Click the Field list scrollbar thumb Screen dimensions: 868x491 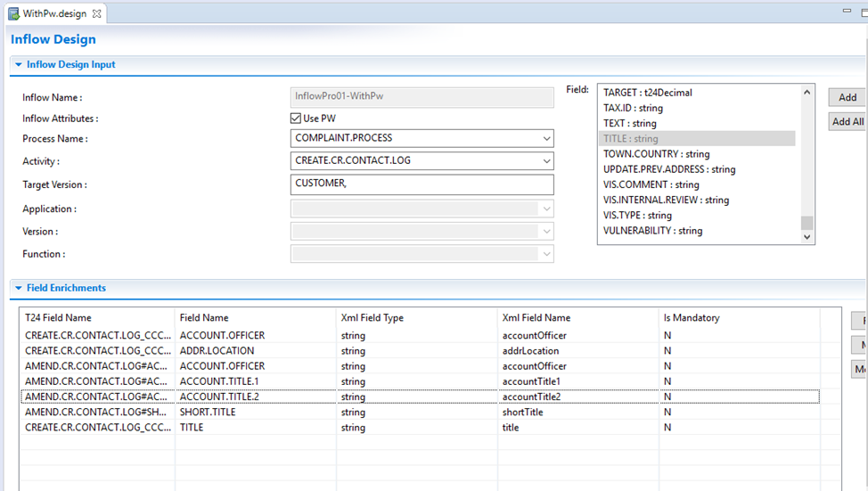807,223
